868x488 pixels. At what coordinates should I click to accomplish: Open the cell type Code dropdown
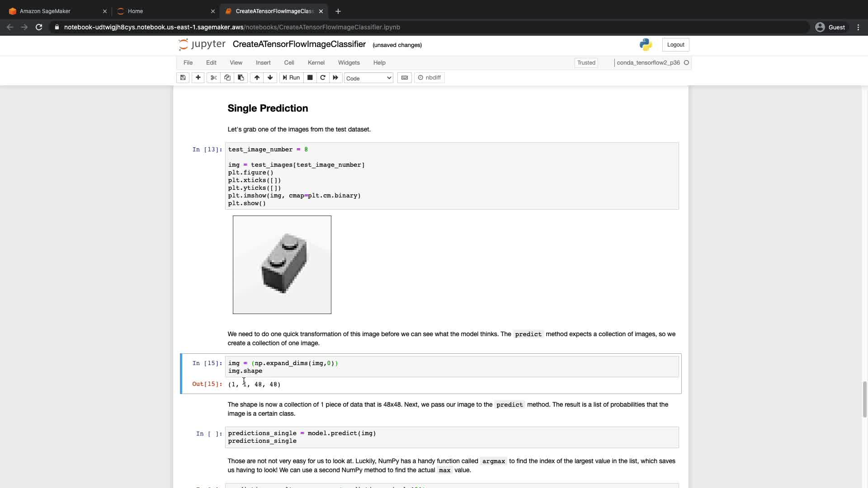368,78
